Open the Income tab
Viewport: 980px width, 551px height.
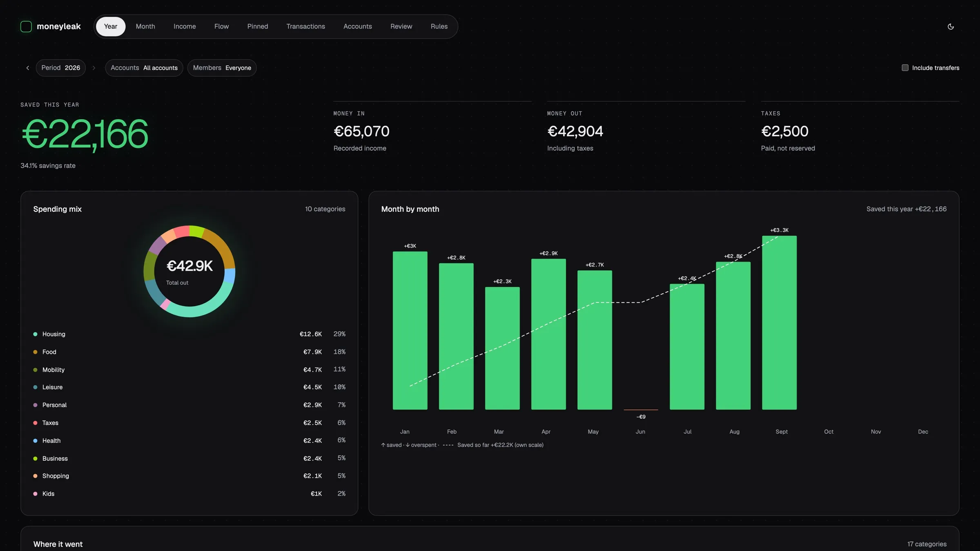185,27
